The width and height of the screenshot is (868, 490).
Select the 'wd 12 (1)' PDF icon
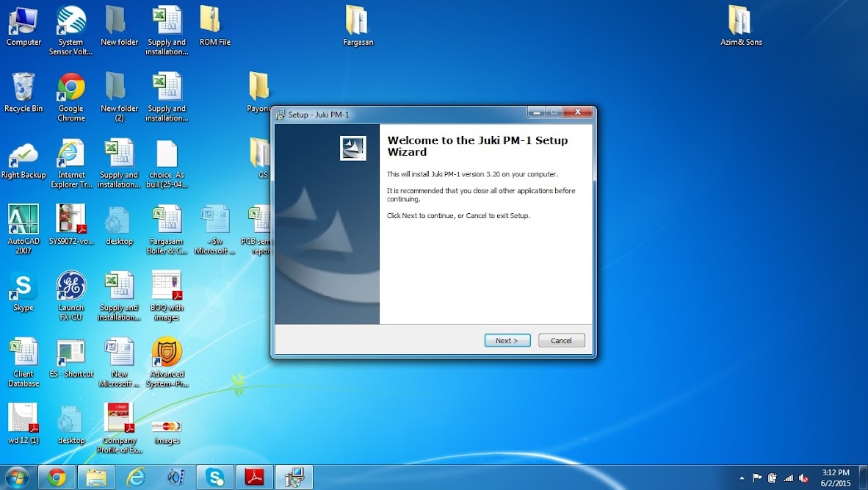[x=23, y=424]
